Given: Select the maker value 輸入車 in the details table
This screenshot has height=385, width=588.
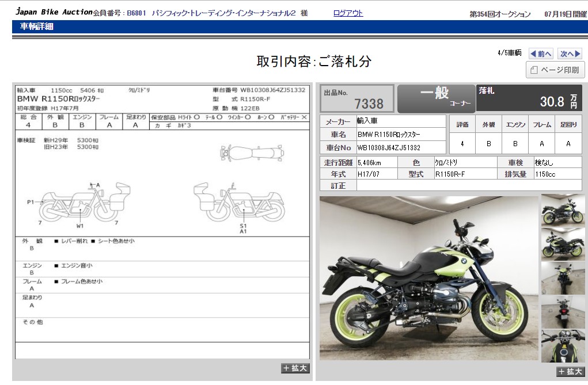Looking at the screenshot, I should click(367, 121).
